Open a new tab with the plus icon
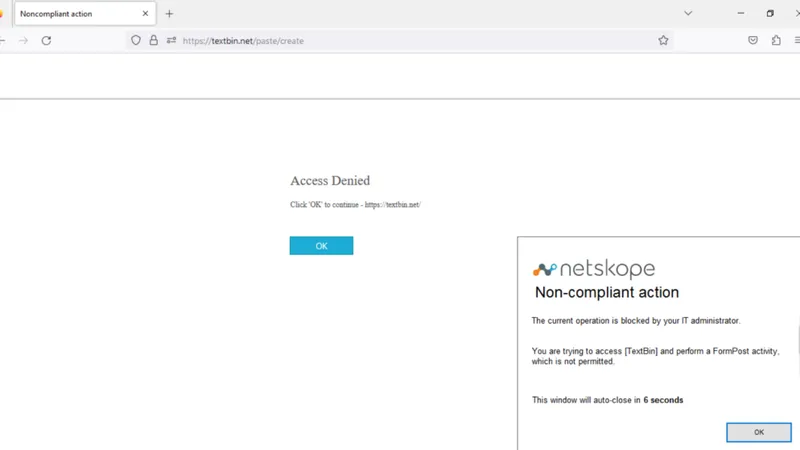The width and height of the screenshot is (800, 450). point(169,14)
